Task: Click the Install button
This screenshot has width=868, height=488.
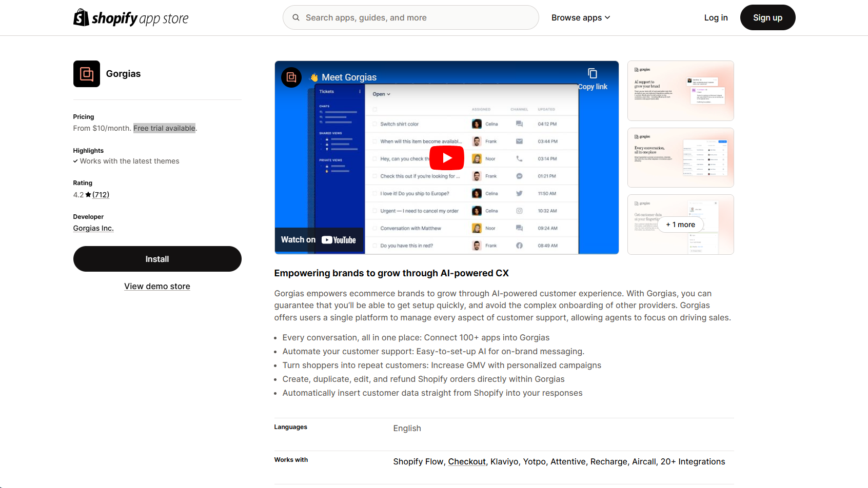Action: [157, 259]
